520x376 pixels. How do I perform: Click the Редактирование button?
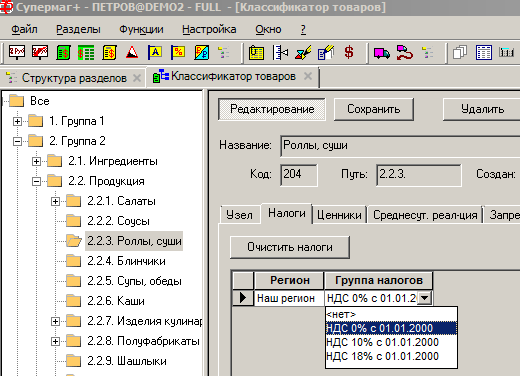point(272,109)
